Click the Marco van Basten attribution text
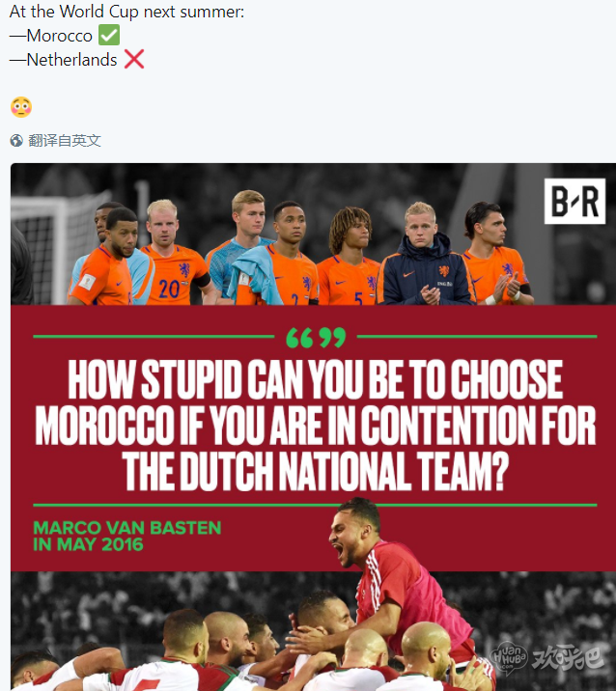Viewport: 616px width, 691px height. point(127,536)
